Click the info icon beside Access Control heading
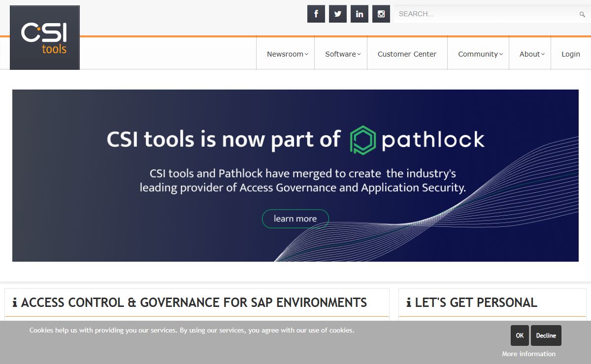The image size is (591, 364). pos(15,303)
